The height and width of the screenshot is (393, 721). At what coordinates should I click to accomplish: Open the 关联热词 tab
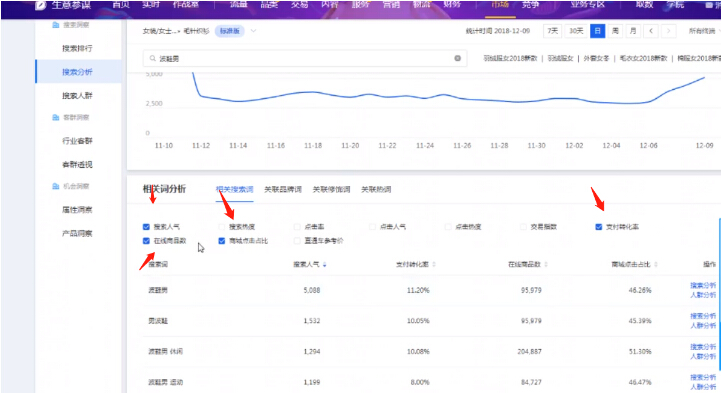point(376,189)
